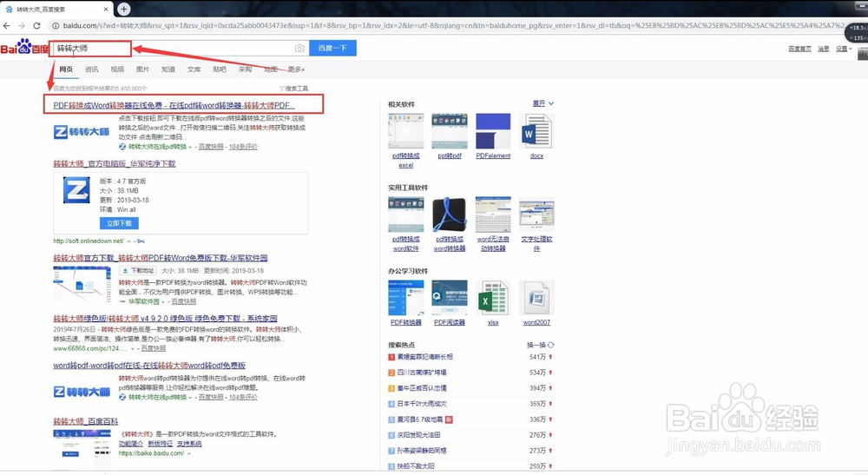This screenshot has width=868, height=475.
Task: Open the dropdown arrow after www.66868.com/pc/124
Action: [132, 349]
